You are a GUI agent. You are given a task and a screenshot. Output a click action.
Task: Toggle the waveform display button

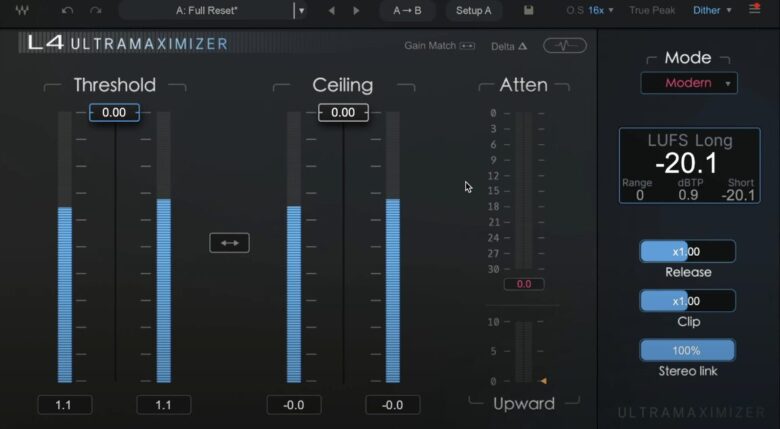[565, 46]
